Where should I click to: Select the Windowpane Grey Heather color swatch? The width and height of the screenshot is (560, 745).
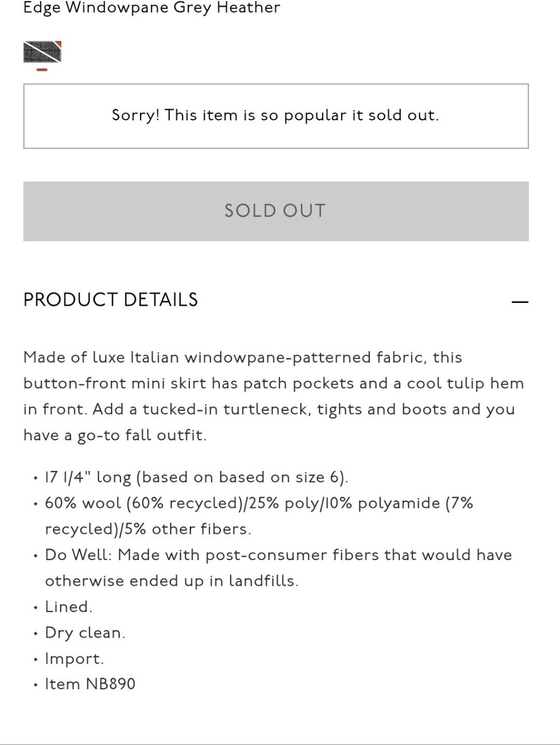pos(42,52)
